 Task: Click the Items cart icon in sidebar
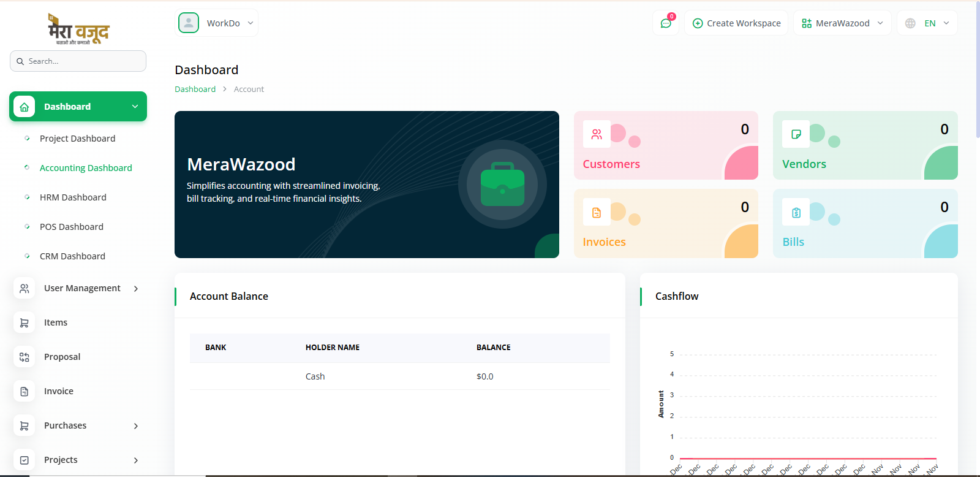24,322
